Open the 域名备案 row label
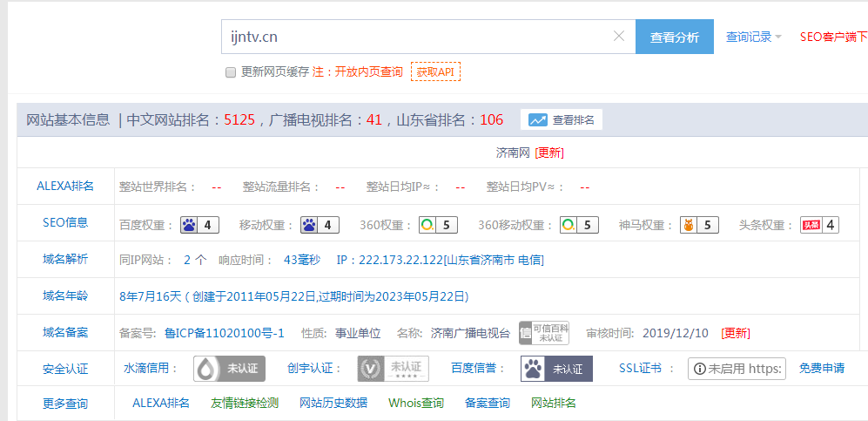The height and width of the screenshot is (421, 868). (65, 333)
